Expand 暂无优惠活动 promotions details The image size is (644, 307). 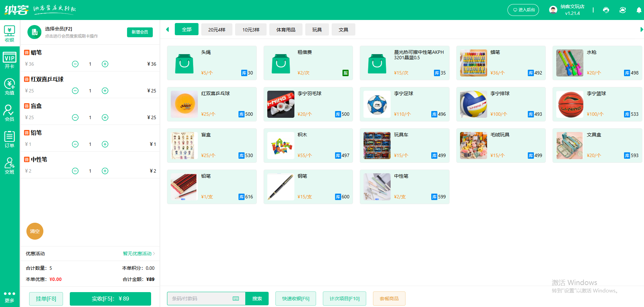(137, 254)
